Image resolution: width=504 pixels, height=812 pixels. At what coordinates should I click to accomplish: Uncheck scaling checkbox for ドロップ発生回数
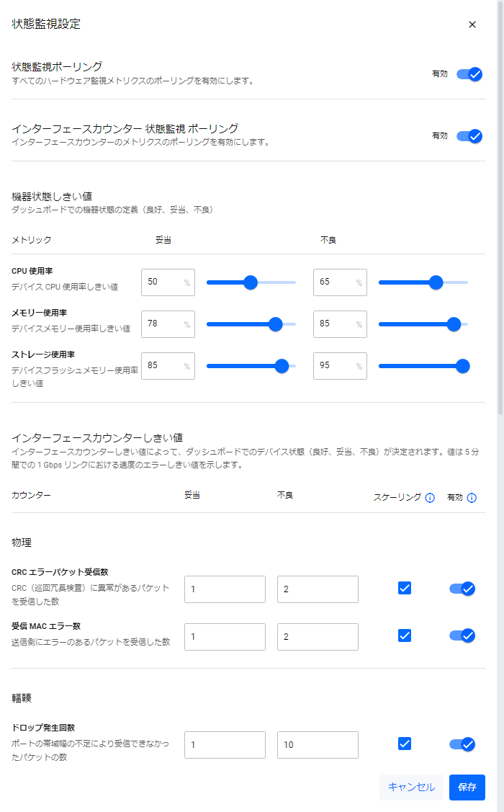pyautogui.click(x=405, y=744)
